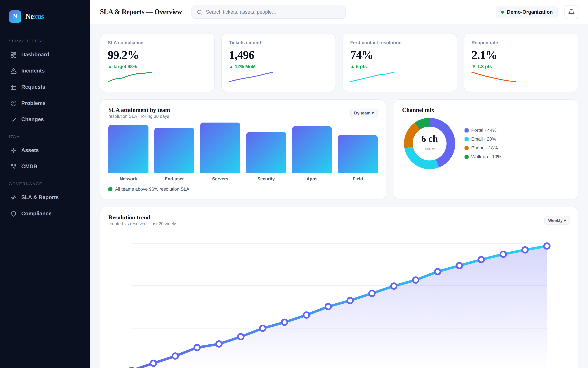
Task: Click the Requests table icon
Action: pyautogui.click(x=14, y=87)
